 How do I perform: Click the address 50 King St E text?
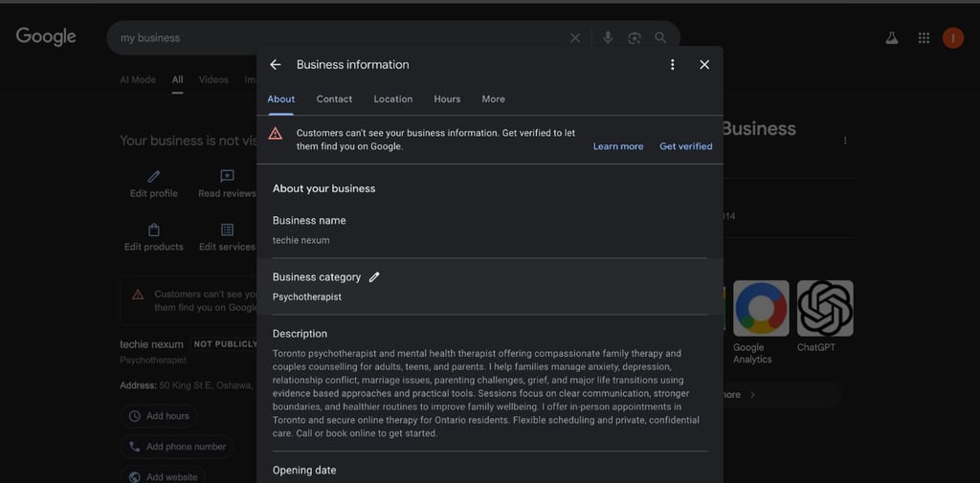pyautogui.click(x=207, y=385)
